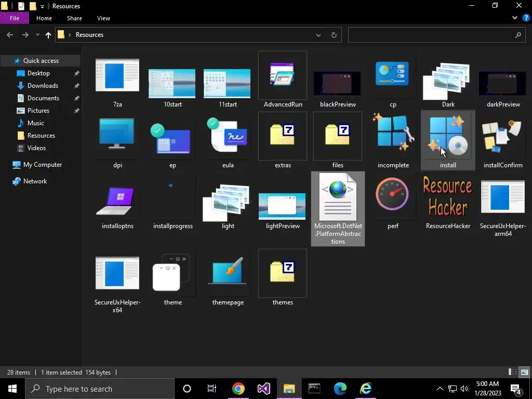This screenshot has height=399, width=532.
Task: Select the blackPreview image file
Action: click(x=337, y=84)
